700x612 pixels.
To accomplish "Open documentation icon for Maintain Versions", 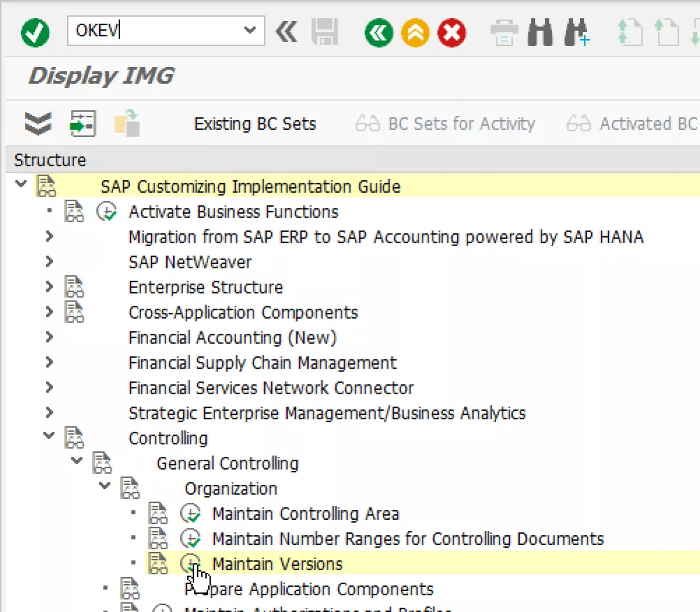I will 158,562.
